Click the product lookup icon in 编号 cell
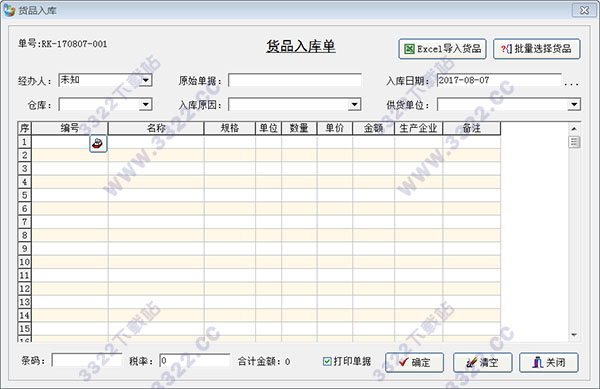 click(x=98, y=144)
